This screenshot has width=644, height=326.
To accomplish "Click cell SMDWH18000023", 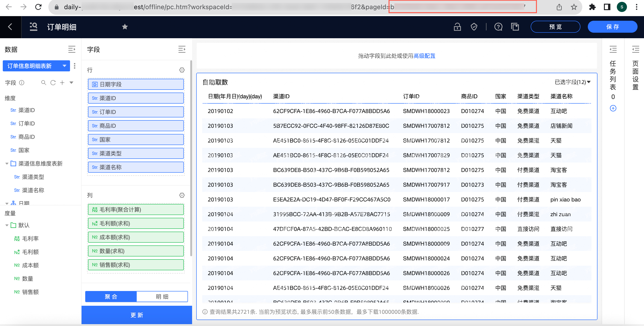I will [x=426, y=111].
